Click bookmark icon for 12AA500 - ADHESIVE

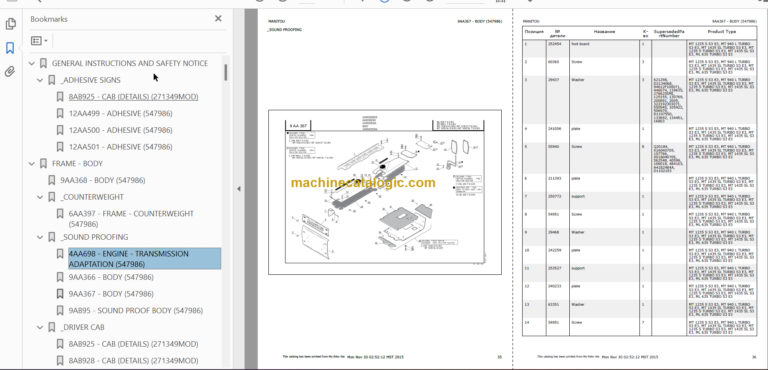point(60,130)
